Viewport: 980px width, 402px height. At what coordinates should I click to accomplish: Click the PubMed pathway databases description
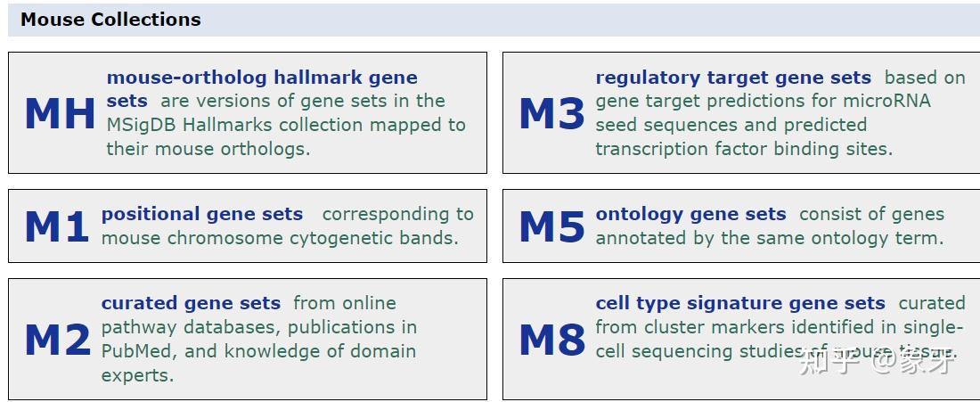(x=258, y=339)
